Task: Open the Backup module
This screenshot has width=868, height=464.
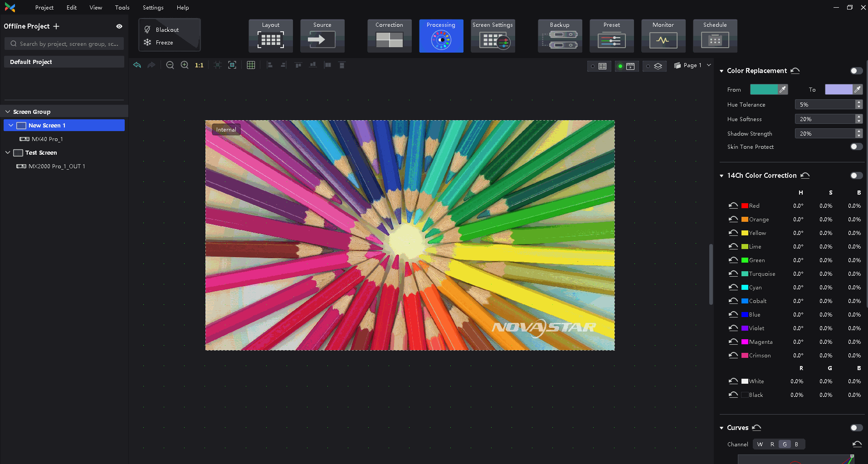Action: [x=560, y=36]
